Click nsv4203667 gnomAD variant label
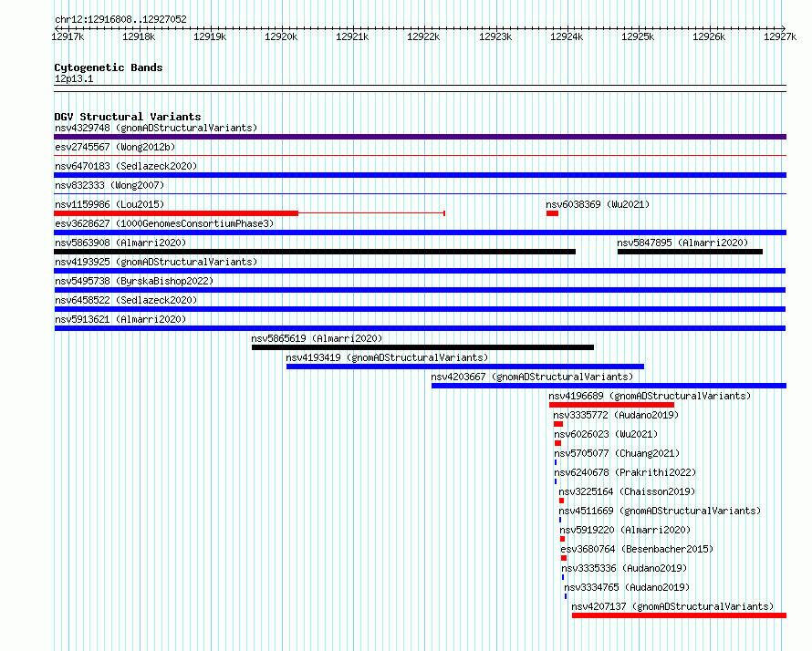 pos(532,377)
